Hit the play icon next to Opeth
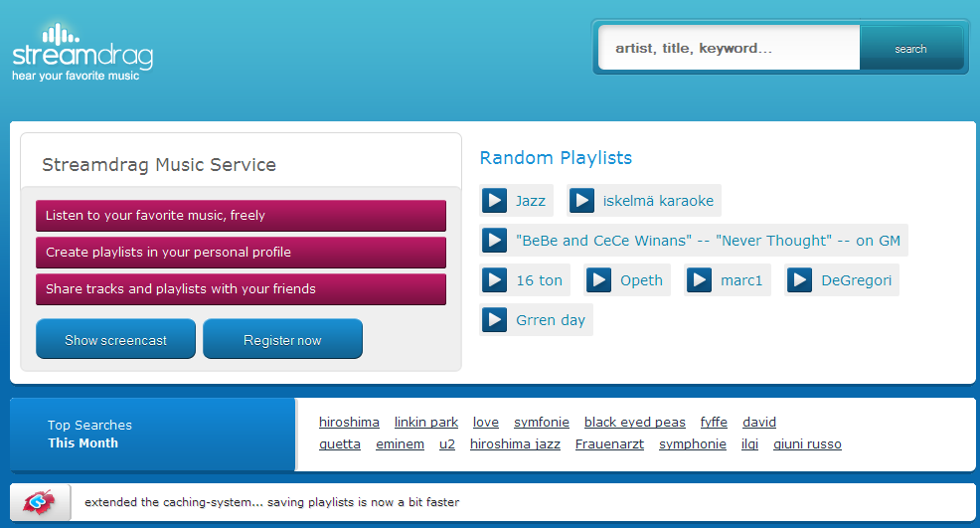Screen dimensions: 980x528 coord(598,280)
